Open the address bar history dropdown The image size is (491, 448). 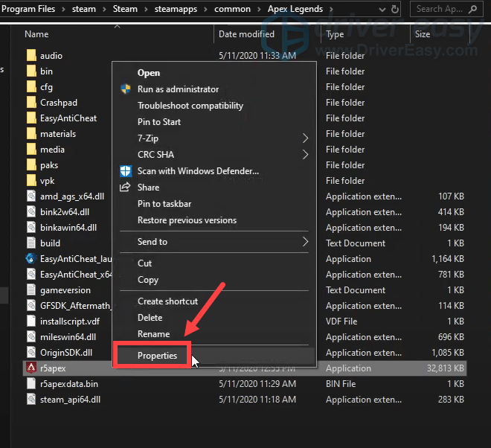tap(382, 10)
